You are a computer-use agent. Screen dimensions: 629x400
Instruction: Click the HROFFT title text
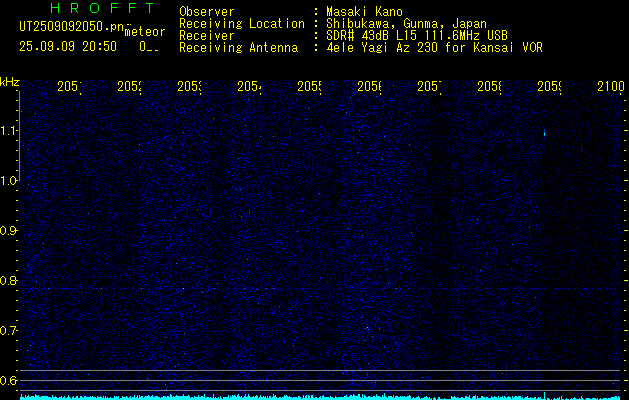click(102, 8)
